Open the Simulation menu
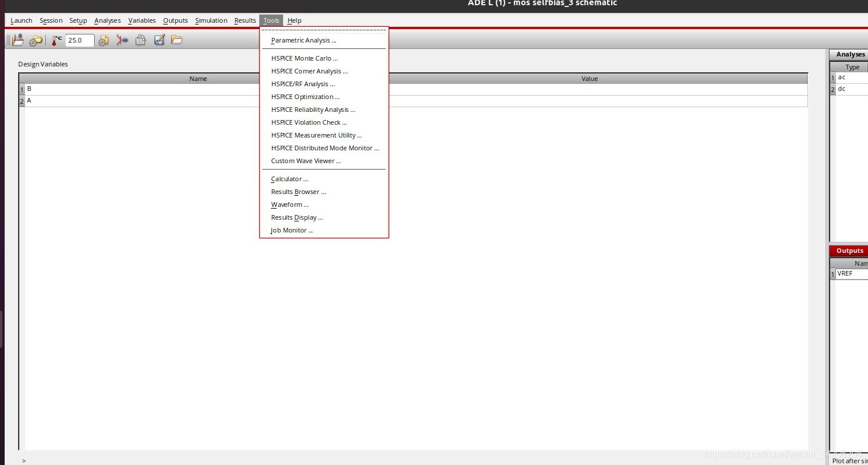 211,20
